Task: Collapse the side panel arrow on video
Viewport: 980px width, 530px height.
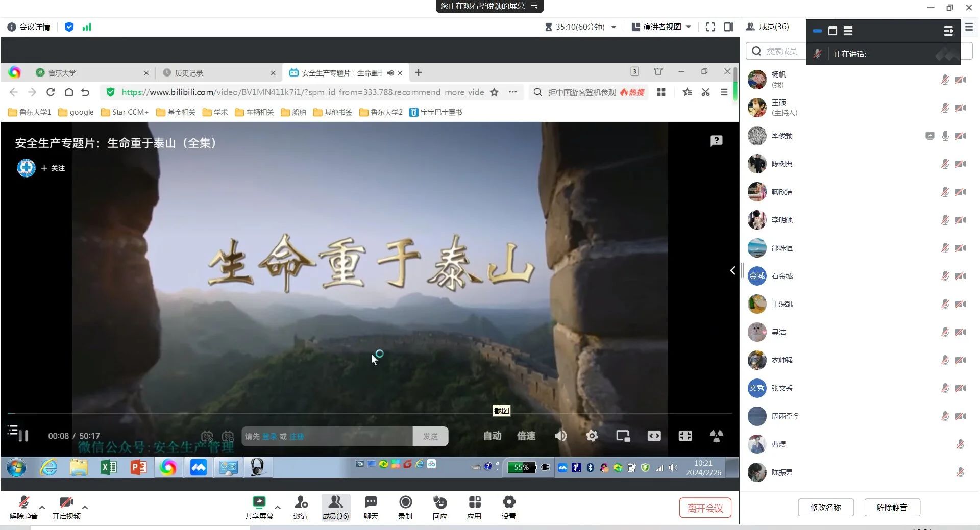Action: [x=732, y=271]
